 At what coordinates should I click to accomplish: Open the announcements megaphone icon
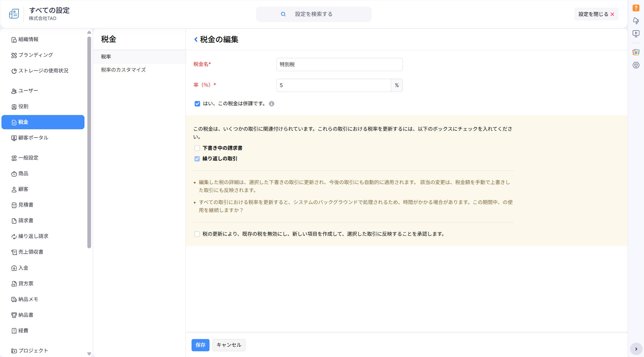(636, 21)
